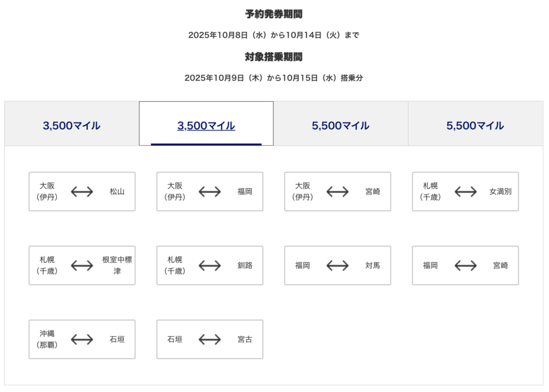Switch to the unselected 3,500マイル tab
The width and height of the screenshot is (549, 392).
72,126
